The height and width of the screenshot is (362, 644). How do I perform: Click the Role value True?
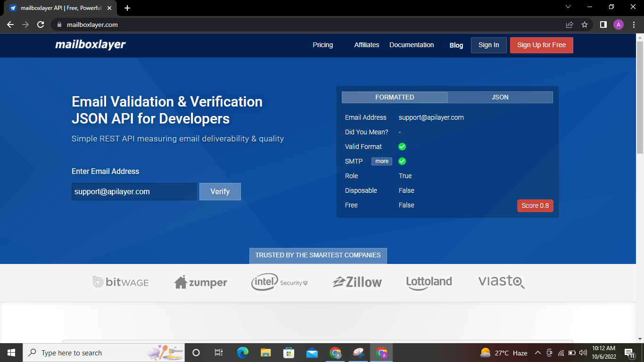[405, 176]
